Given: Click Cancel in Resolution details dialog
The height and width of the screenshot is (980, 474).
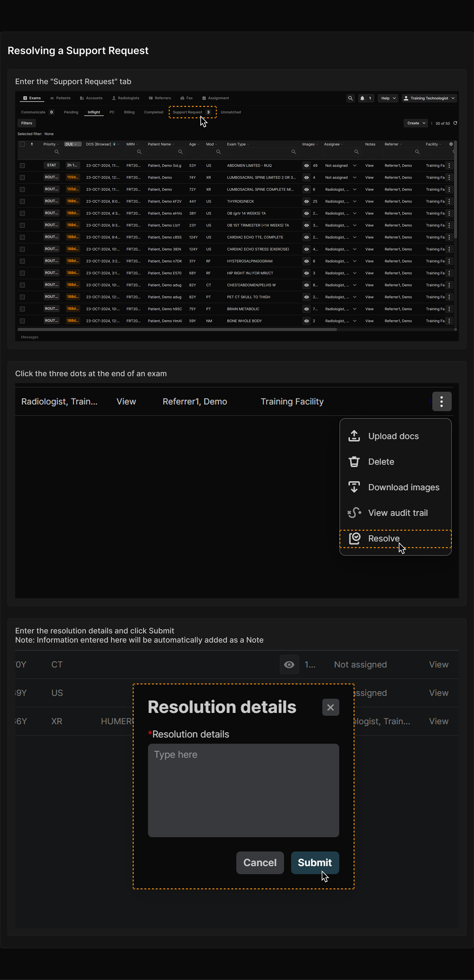Looking at the screenshot, I should (x=260, y=862).
